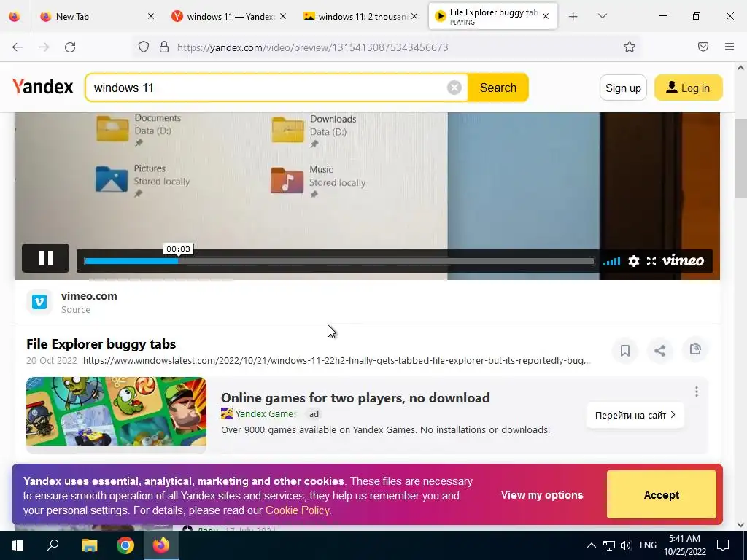
Task: Open the Firefox hamburger menu
Action: 729,47
